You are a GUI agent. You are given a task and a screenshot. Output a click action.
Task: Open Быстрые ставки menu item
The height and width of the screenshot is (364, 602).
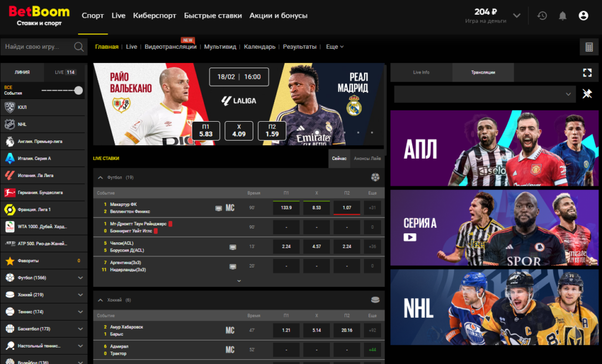click(213, 16)
